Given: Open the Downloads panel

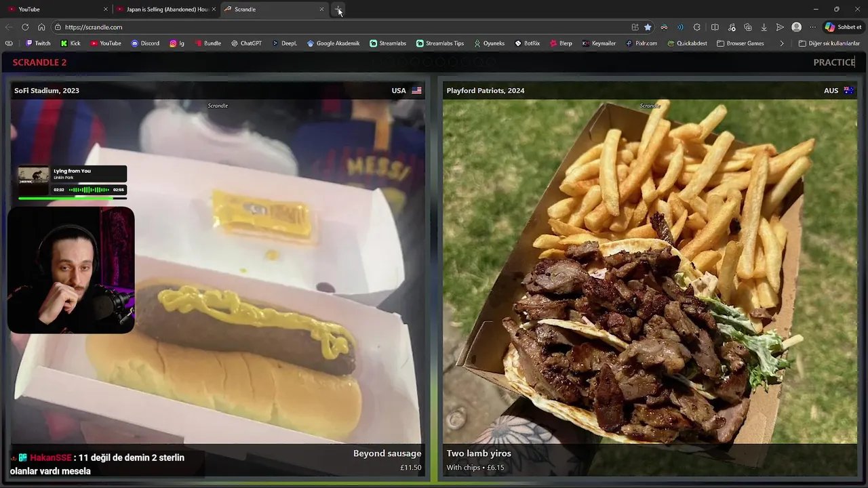Looking at the screenshot, I should point(764,27).
